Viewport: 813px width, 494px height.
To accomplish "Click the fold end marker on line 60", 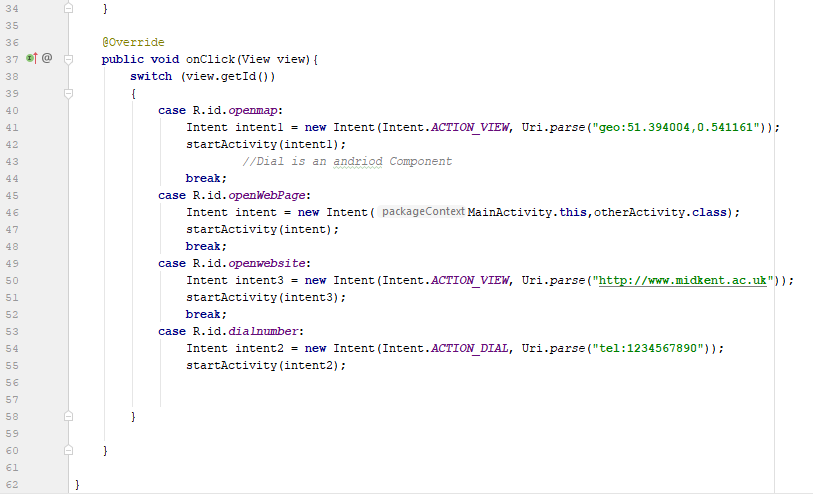I will [x=68, y=450].
